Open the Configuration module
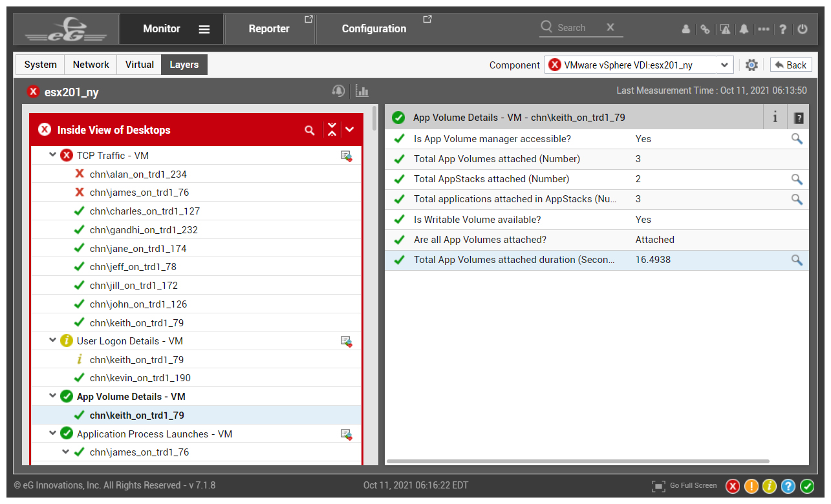 (374, 29)
